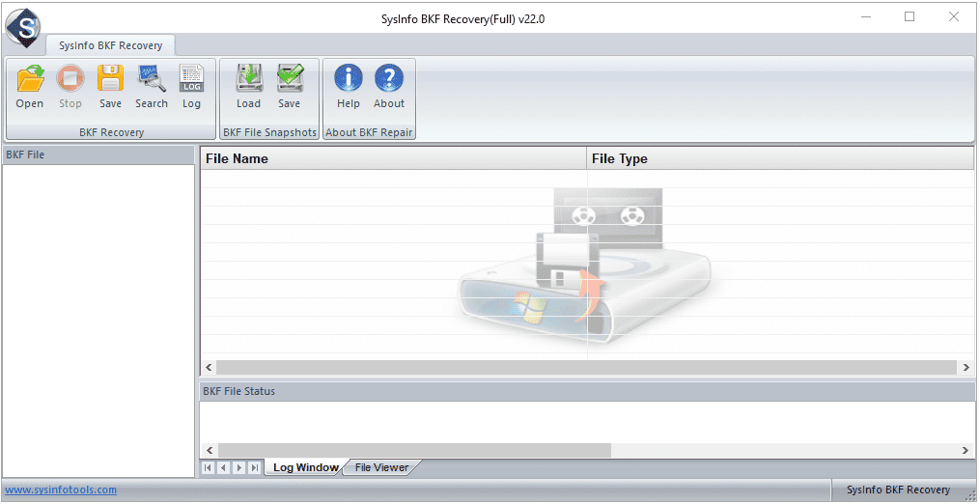
Task: Switch to the File Viewer tab
Action: [381, 467]
